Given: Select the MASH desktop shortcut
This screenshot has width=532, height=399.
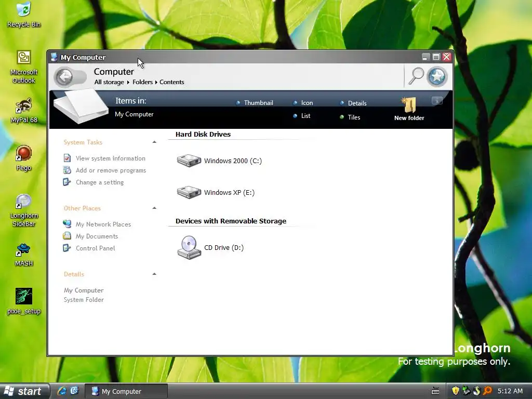Looking at the screenshot, I should tap(24, 255).
